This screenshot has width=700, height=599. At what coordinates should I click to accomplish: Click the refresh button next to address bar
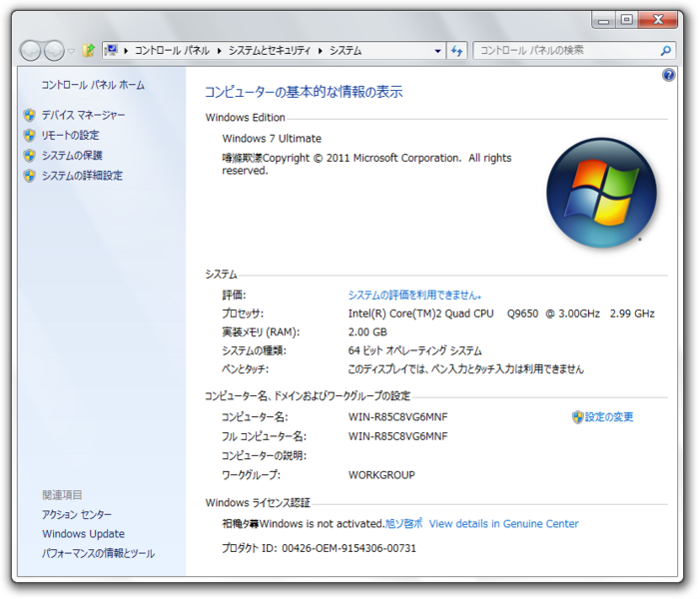point(456,51)
